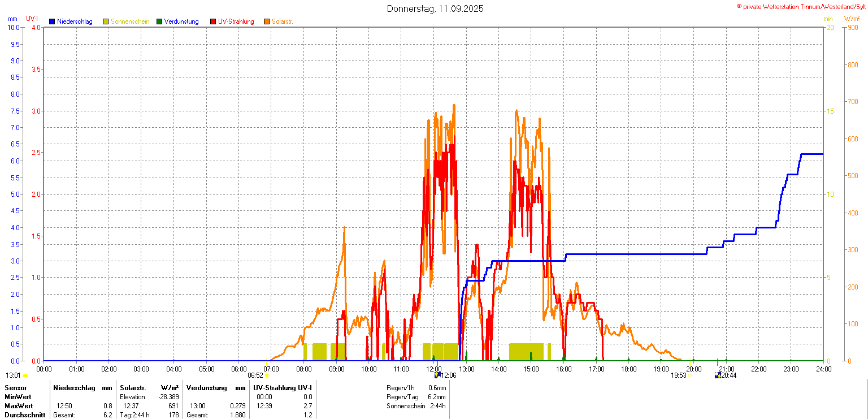
Task: Click the 691 W/m² Solarstr. max value
Action: pos(173,406)
